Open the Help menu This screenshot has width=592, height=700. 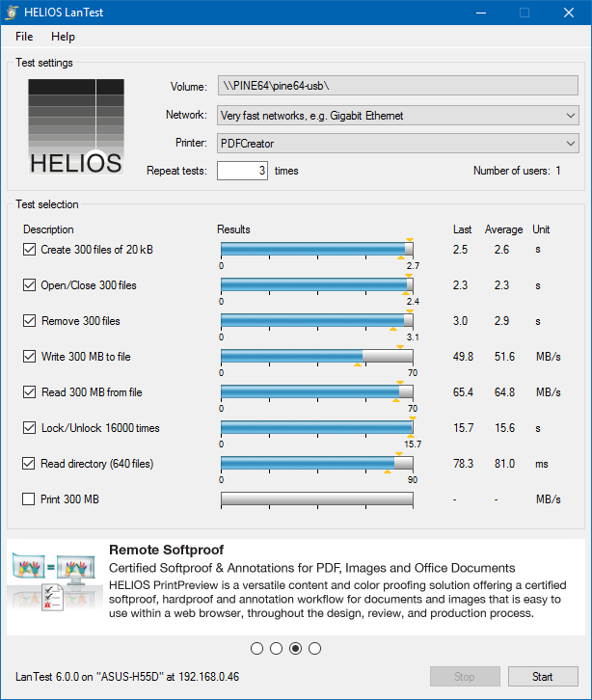point(63,37)
